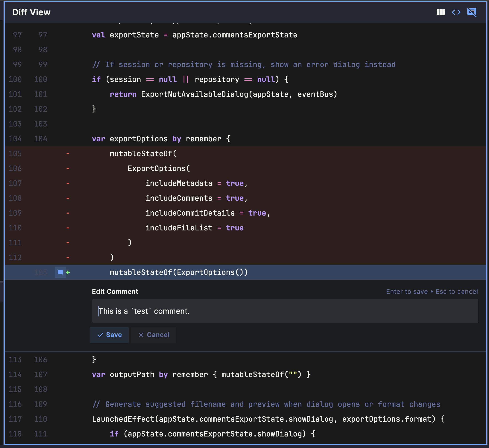Screen dimensions: 489x448
Task: Click 'Enter to save • Esc to cancel' hint
Action: point(432,291)
